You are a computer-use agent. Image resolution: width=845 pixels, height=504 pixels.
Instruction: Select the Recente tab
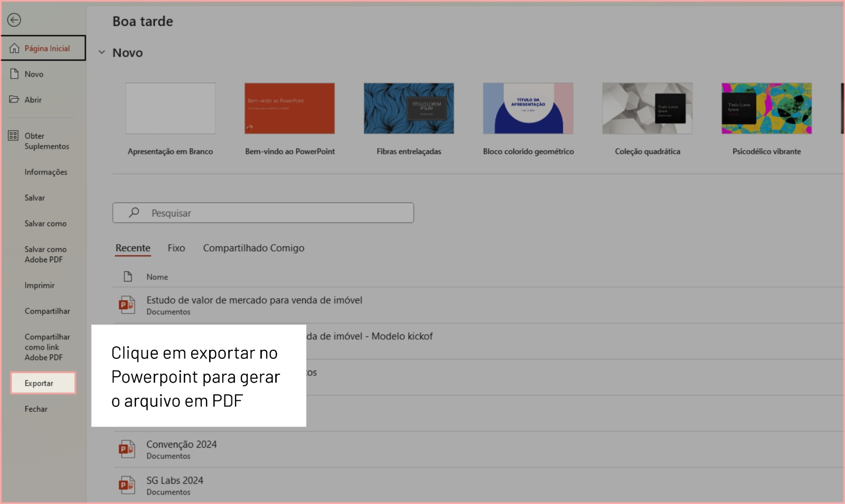pos(133,248)
